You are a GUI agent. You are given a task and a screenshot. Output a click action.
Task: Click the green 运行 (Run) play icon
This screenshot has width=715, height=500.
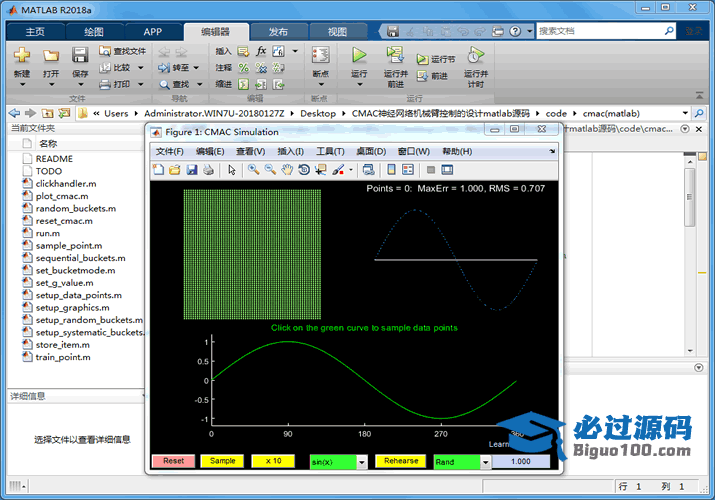pos(359,55)
